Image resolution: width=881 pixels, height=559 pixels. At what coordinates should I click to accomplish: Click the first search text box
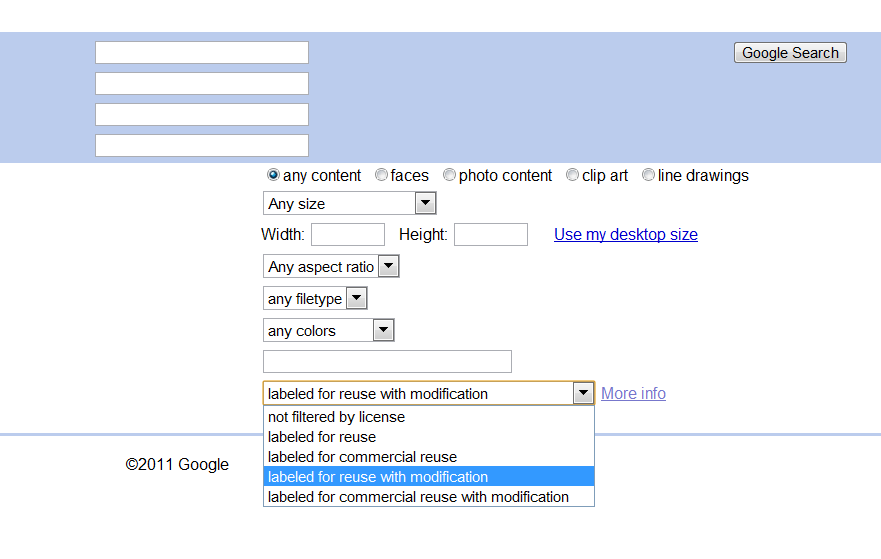(202, 52)
